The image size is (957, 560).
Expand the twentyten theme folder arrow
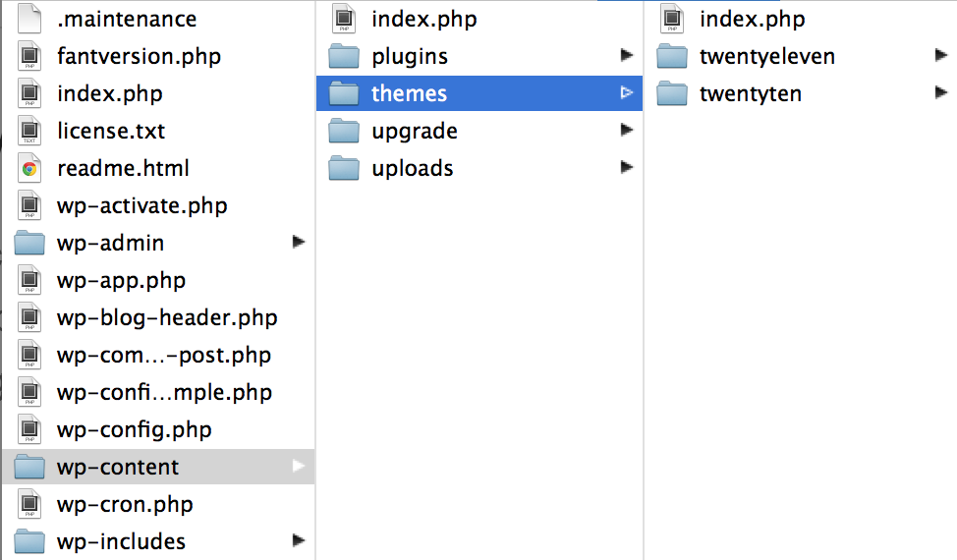tap(940, 93)
